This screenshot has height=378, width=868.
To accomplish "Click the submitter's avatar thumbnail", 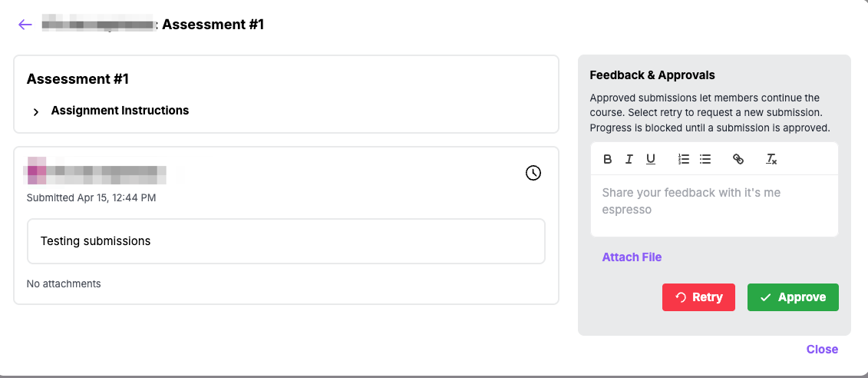I will [x=37, y=172].
